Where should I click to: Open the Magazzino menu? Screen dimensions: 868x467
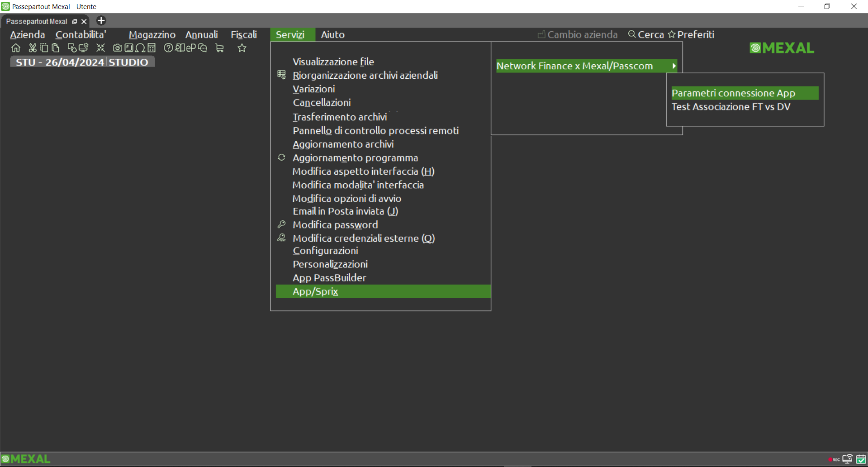click(x=152, y=35)
